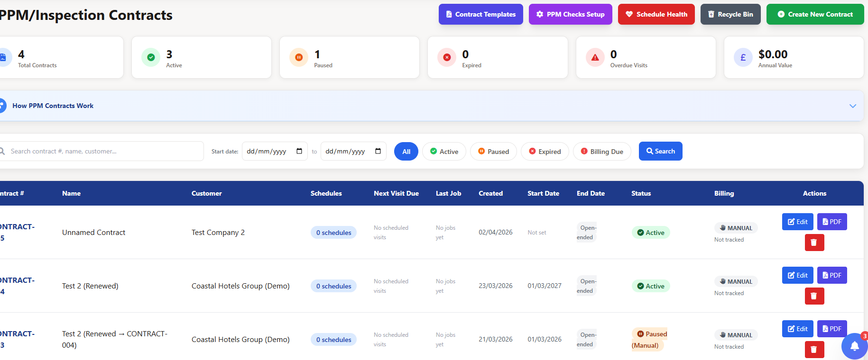The image size is (868, 360).
Task: Click the Overdue Visits warning icon
Action: pyautogui.click(x=595, y=57)
